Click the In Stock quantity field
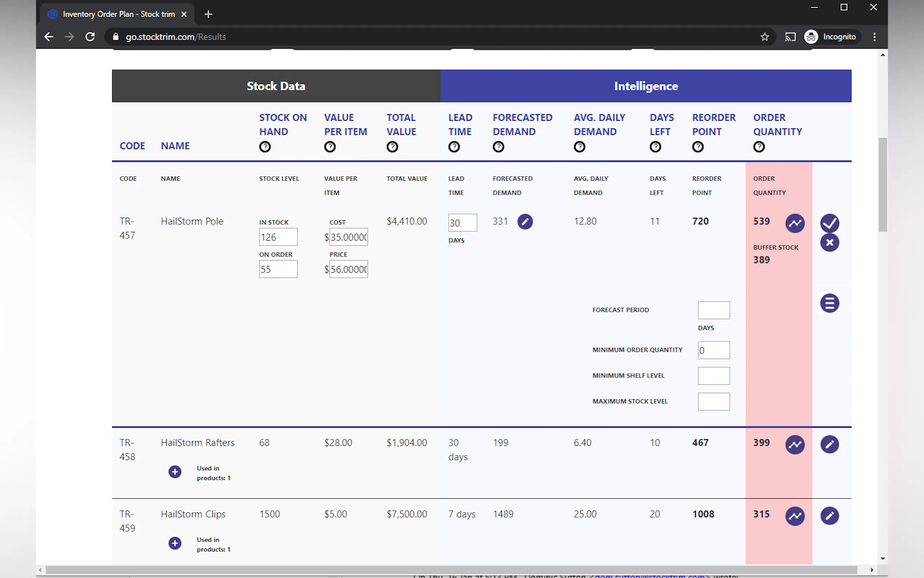 tap(278, 237)
